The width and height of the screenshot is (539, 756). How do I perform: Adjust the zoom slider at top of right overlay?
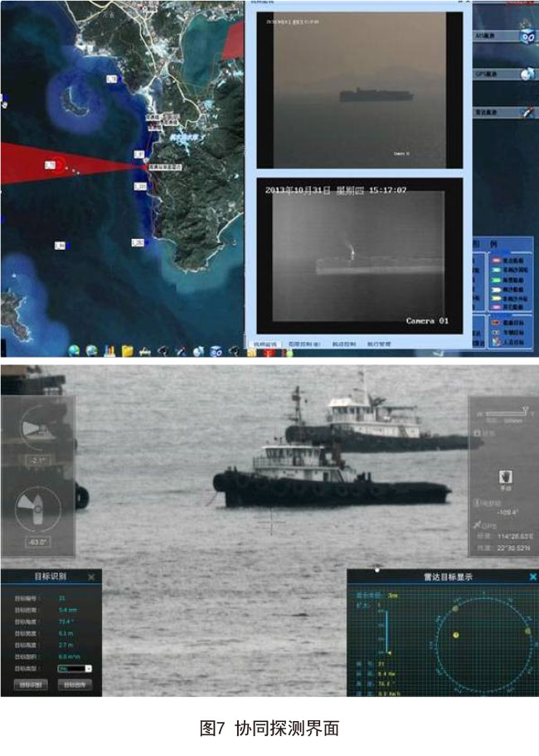pyautogui.click(x=507, y=413)
